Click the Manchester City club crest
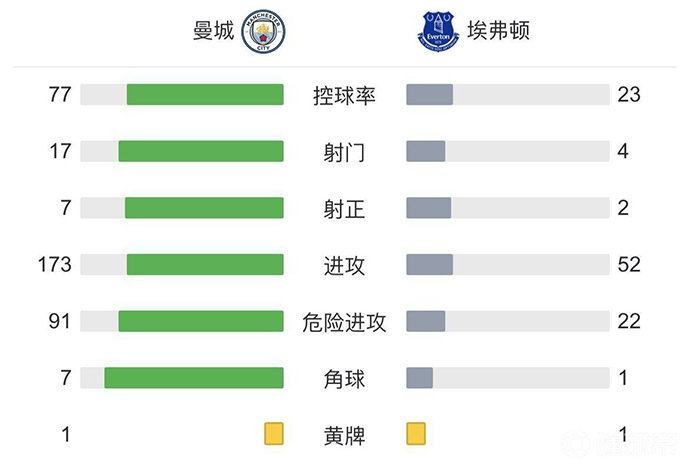The height and width of the screenshot is (464, 690). pos(264,31)
